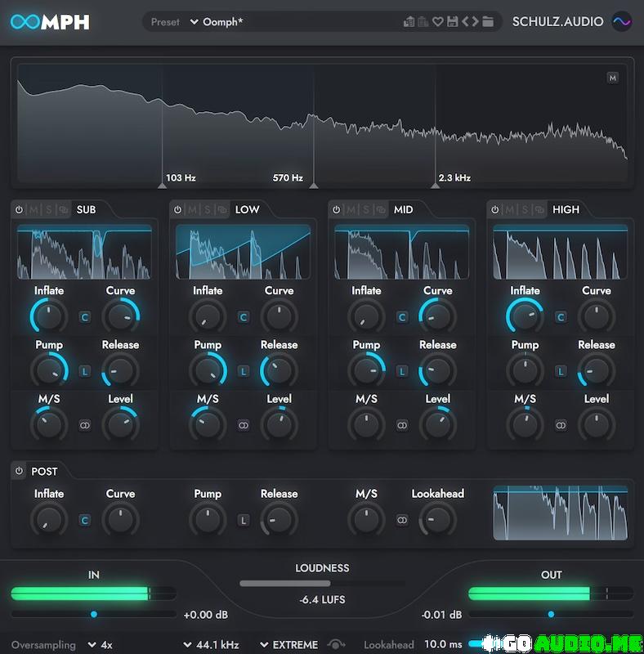Click the previous/next preset arrows icon
Image resolution: width=644 pixels, height=654 pixels.
[x=470, y=22]
